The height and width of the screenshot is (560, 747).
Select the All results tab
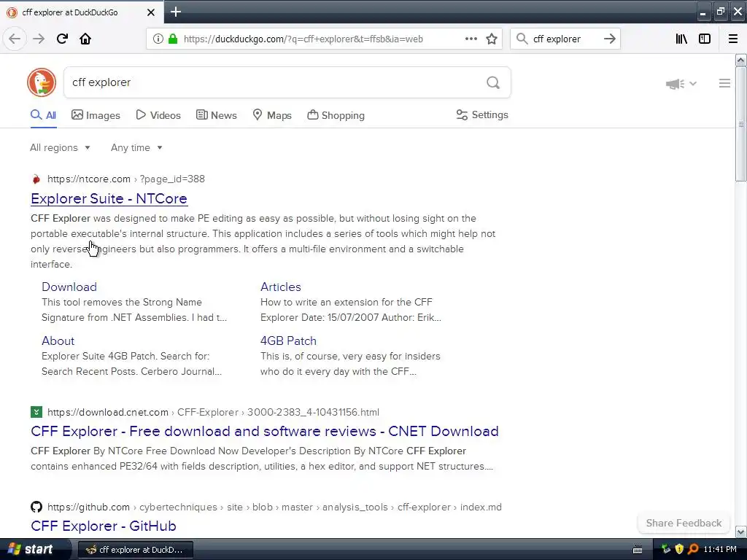coord(43,115)
